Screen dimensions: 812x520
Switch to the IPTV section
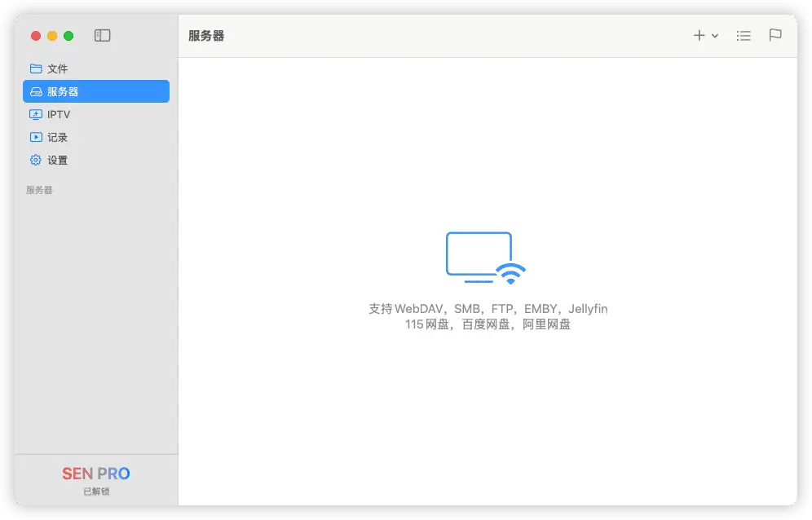pos(61,114)
